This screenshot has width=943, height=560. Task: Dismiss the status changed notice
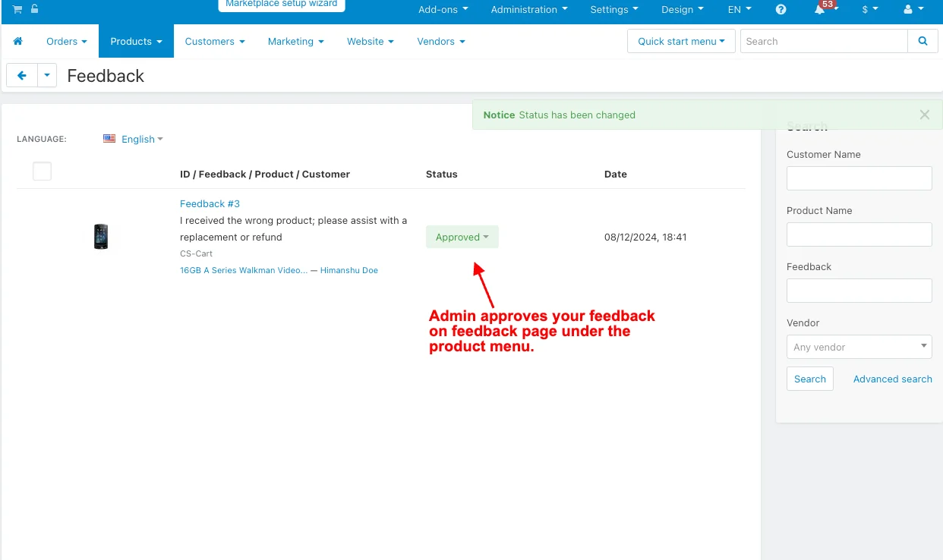[x=924, y=115]
